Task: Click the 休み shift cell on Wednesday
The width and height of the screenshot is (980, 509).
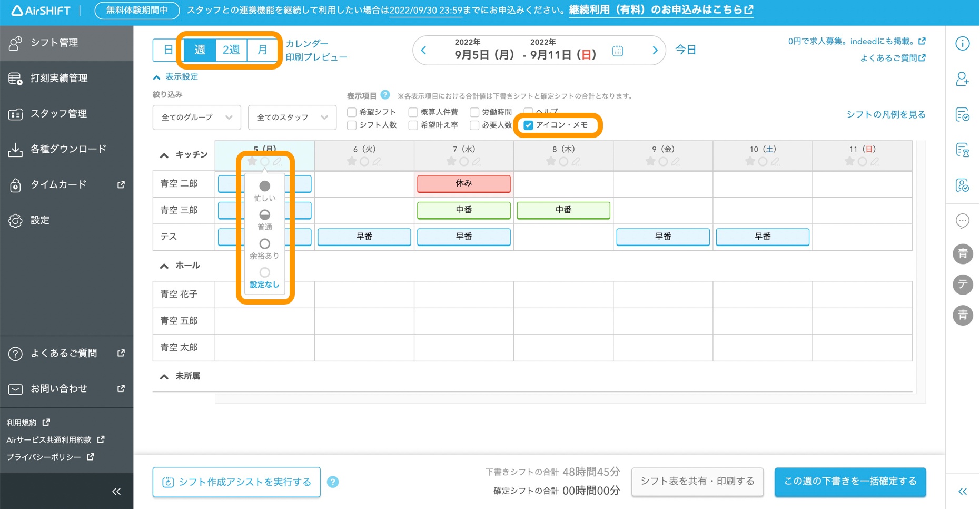Action: tap(463, 183)
